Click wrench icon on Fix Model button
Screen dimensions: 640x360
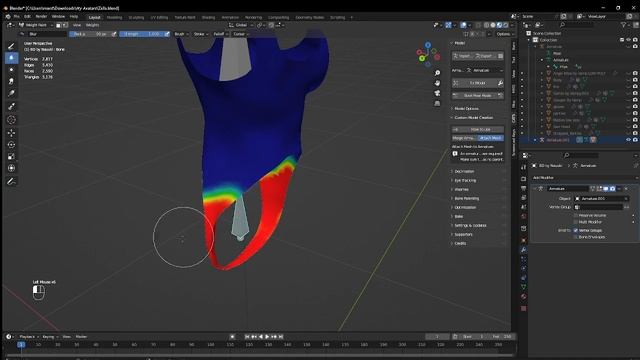pyautogui.click(x=500, y=83)
